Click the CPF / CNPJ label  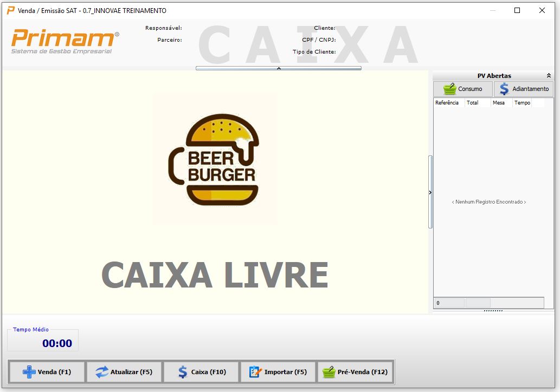tap(319, 40)
